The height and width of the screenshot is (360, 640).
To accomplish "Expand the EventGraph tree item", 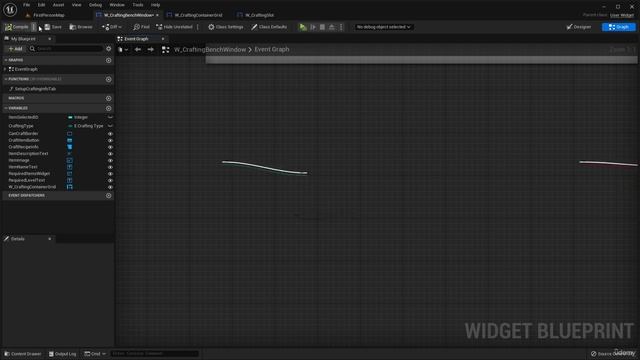I will point(5,69).
